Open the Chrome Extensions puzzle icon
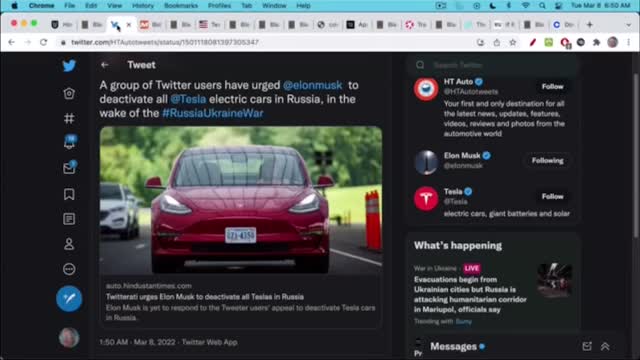This screenshot has width=640, height=360. [596, 42]
